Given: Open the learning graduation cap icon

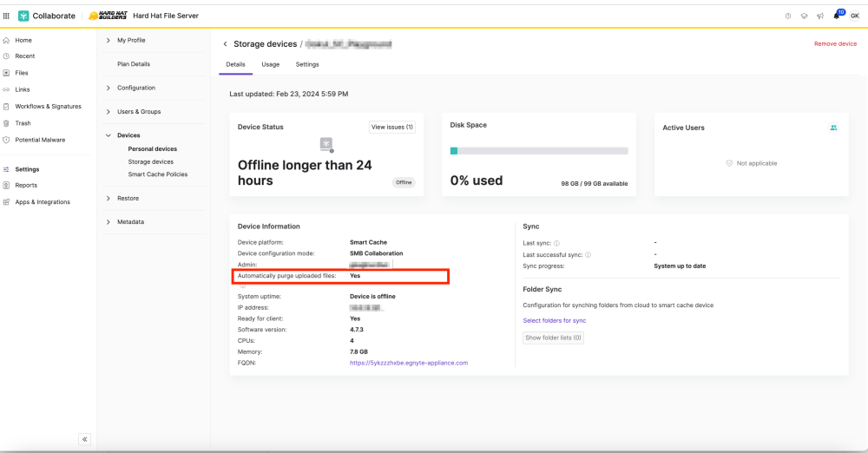Looking at the screenshot, I should (x=804, y=16).
